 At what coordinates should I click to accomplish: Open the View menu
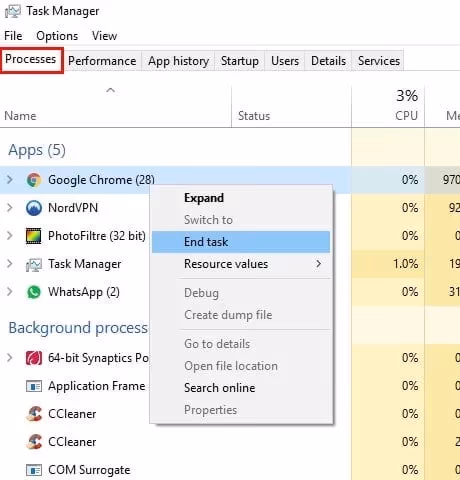[104, 36]
